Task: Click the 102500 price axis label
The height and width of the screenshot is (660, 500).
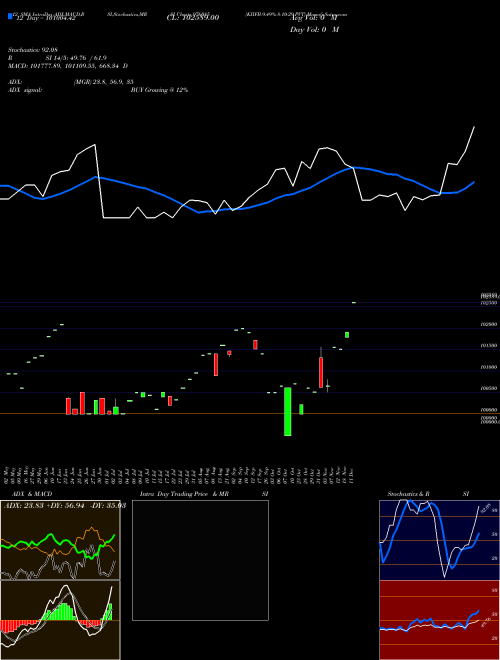Action: pyautogui.click(x=489, y=303)
